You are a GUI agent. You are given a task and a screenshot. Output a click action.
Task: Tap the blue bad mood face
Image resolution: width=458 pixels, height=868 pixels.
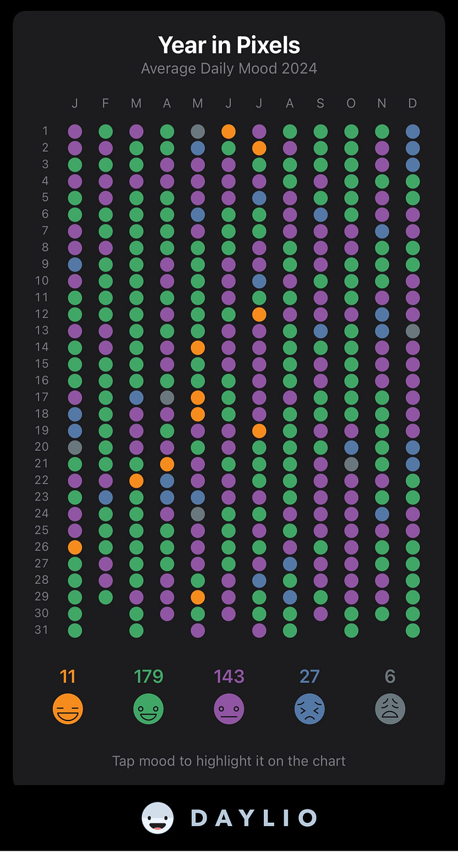[310, 709]
